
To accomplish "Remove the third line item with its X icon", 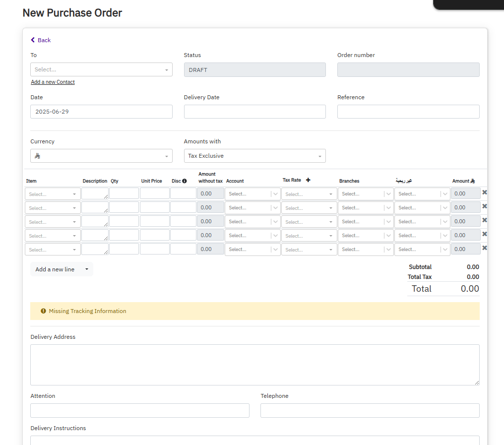I will click(x=484, y=220).
